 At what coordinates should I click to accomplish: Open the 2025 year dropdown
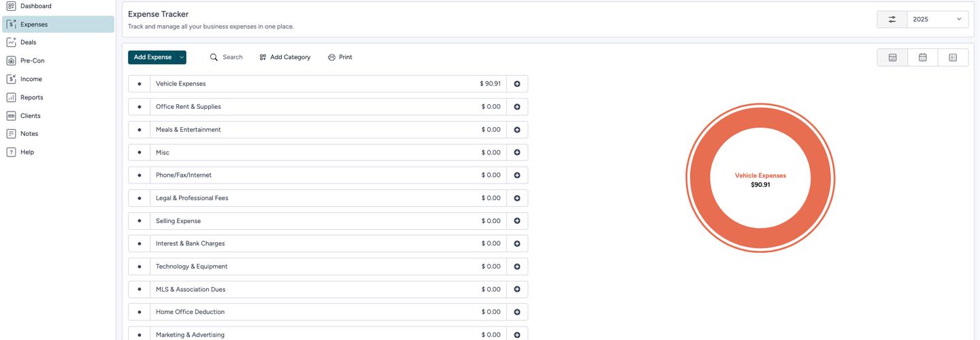point(937,19)
